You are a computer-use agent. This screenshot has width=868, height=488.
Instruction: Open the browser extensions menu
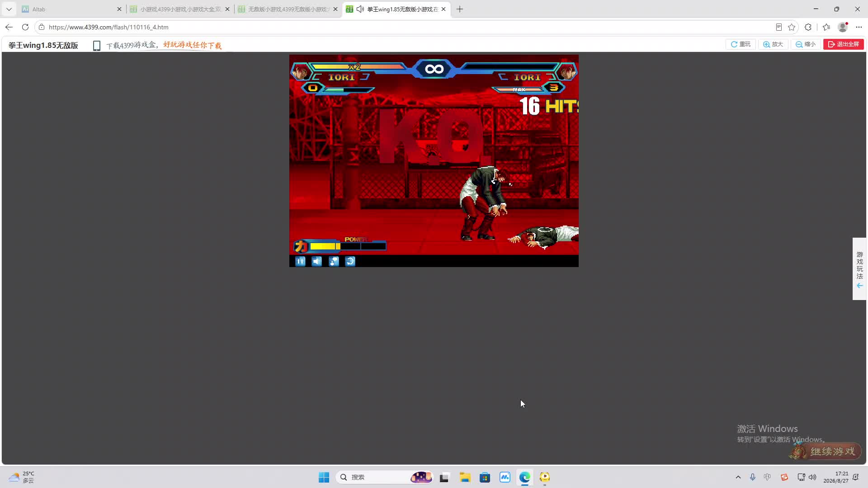coord(808,27)
